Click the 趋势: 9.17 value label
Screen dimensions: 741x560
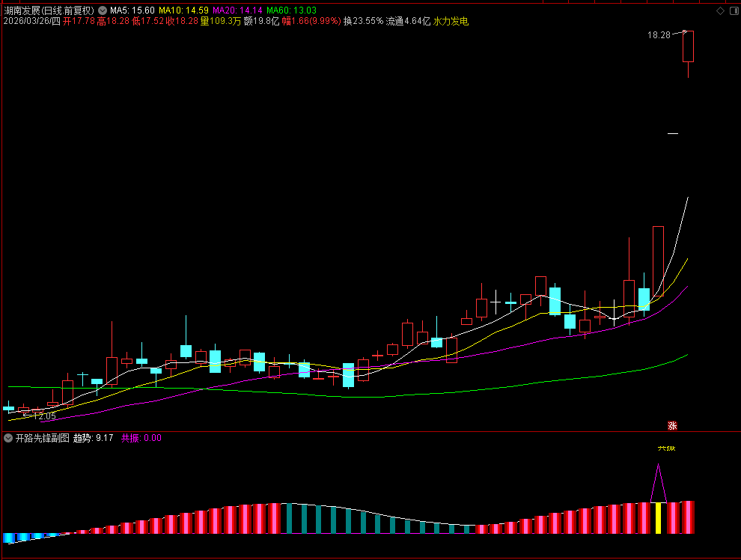coord(93,438)
